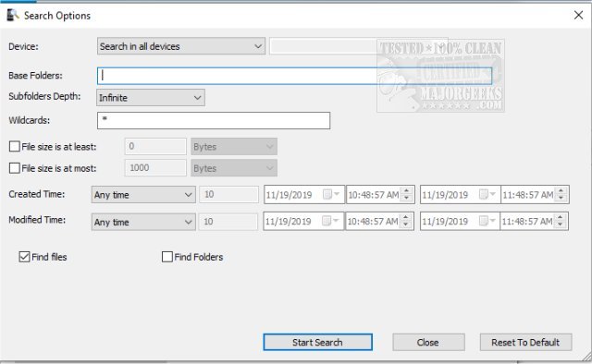592x364 pixels.
Task: Click the Start Search button
Action: point(317,342)
